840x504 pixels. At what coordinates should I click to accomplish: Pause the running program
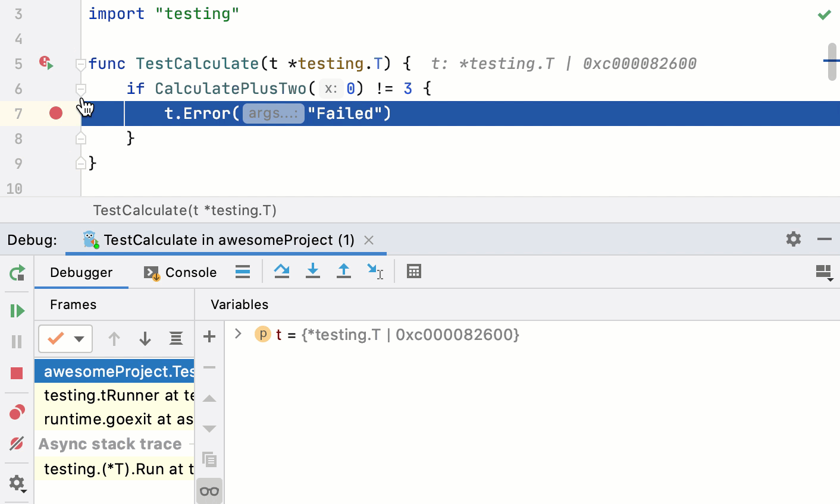pyautogui.click(x=17, y=342)
